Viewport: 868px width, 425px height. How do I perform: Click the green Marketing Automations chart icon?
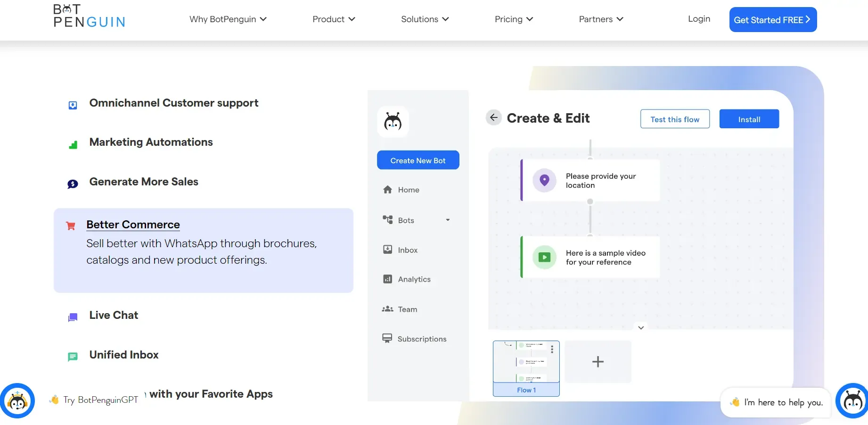[x=73, y=145]
